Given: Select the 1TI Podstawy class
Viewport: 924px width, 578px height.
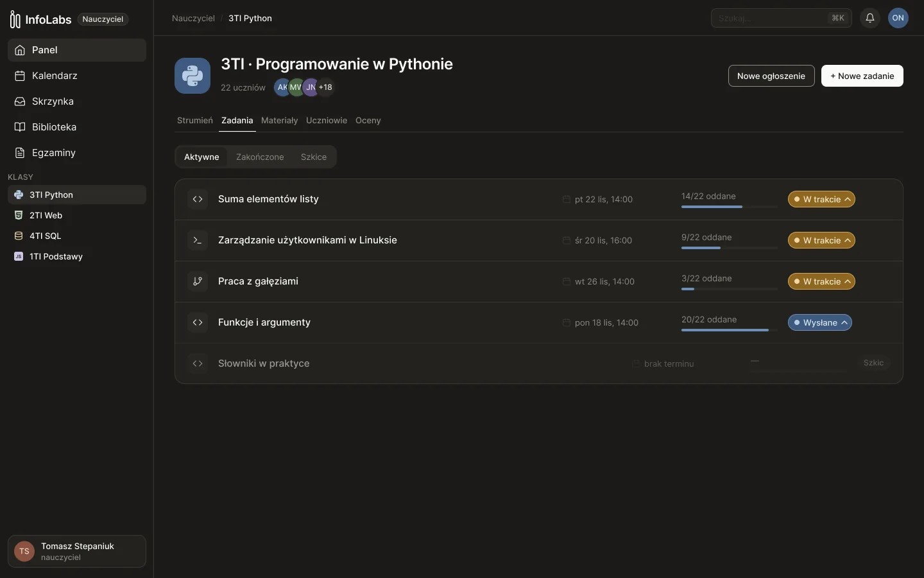Looking at the screenshot, I should pos(77,256).
